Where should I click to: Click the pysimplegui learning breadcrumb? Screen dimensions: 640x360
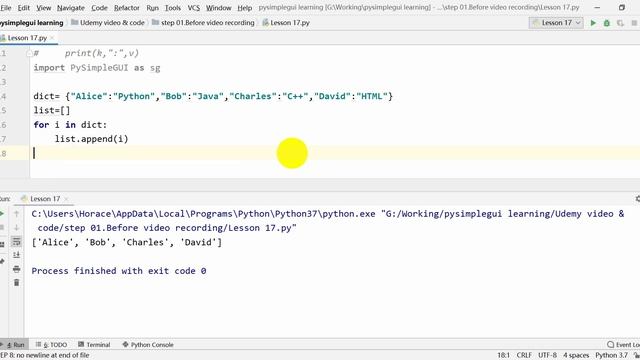point(31,23)
